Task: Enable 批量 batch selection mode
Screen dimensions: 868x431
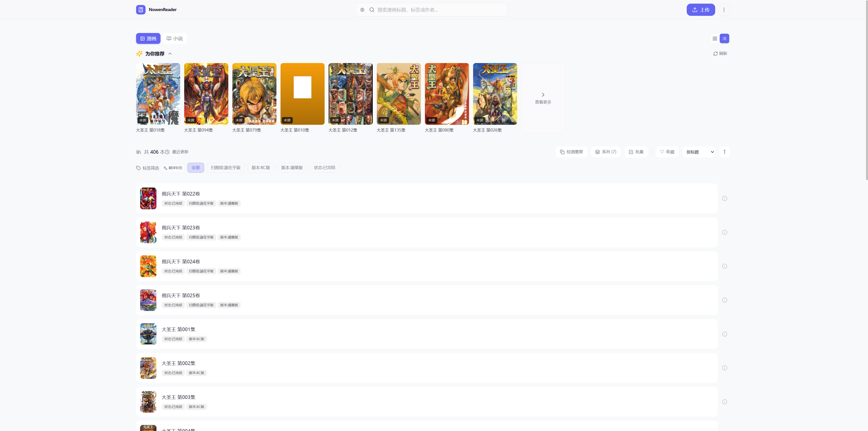Action: [x=636, y=152]
